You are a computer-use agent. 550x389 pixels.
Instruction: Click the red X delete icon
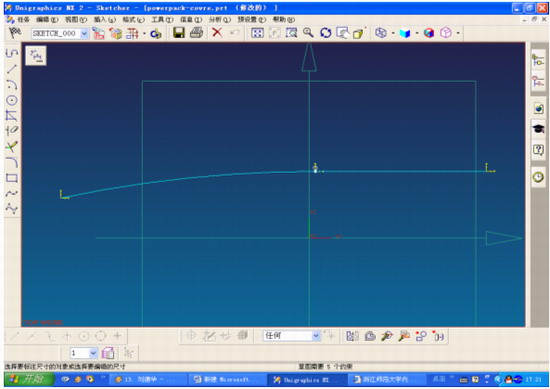(x=217, y=33)
